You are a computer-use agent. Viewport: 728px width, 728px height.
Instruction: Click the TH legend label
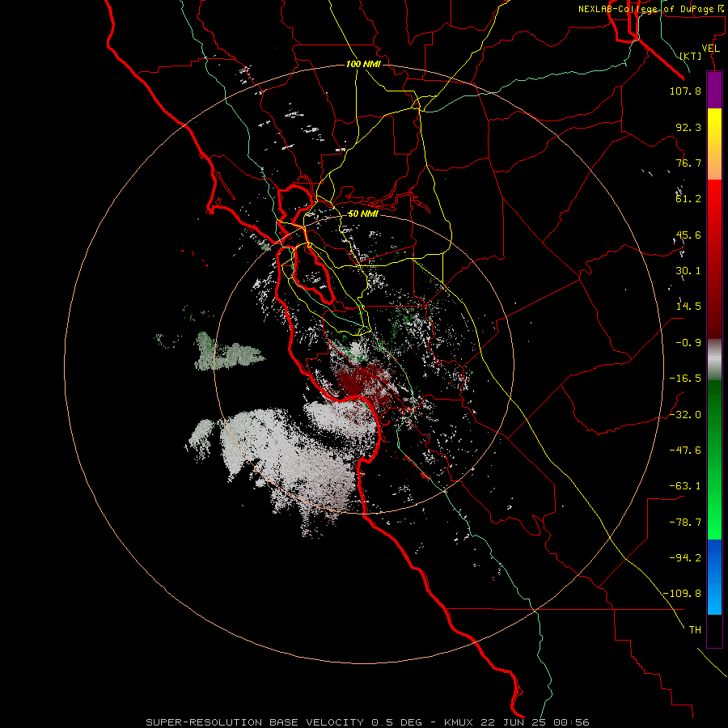pyautogui.click(x=695, y=630)
